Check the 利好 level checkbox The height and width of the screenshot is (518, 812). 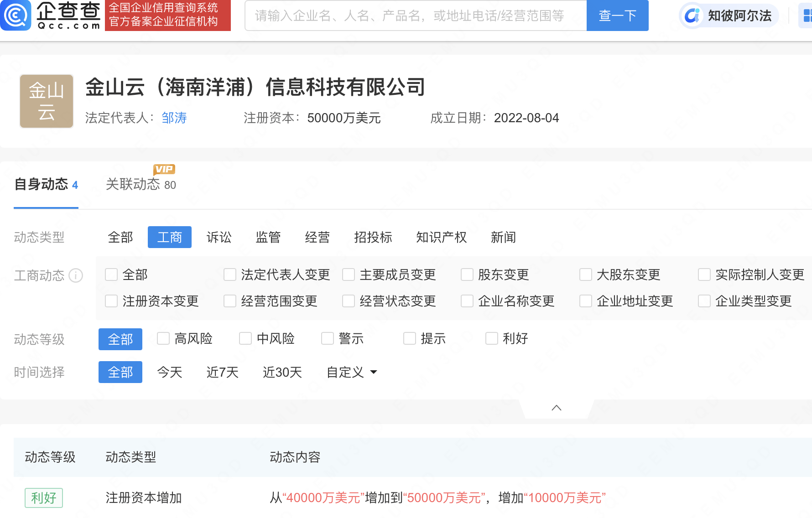tap(492, 338)
